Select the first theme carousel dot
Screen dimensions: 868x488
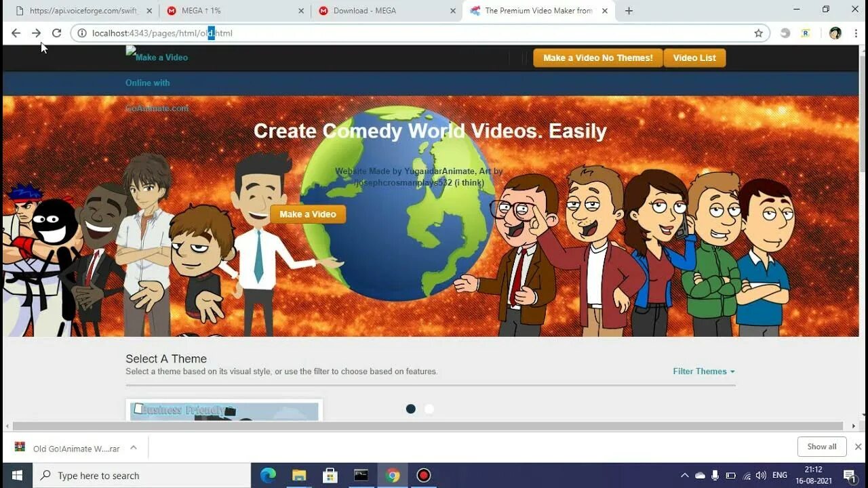tap(410, 409)
